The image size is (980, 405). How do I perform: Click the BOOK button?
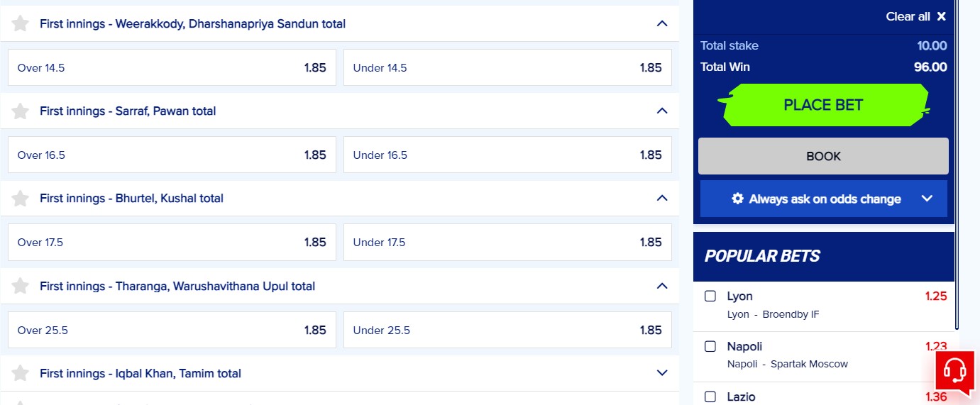pos(823,156)
